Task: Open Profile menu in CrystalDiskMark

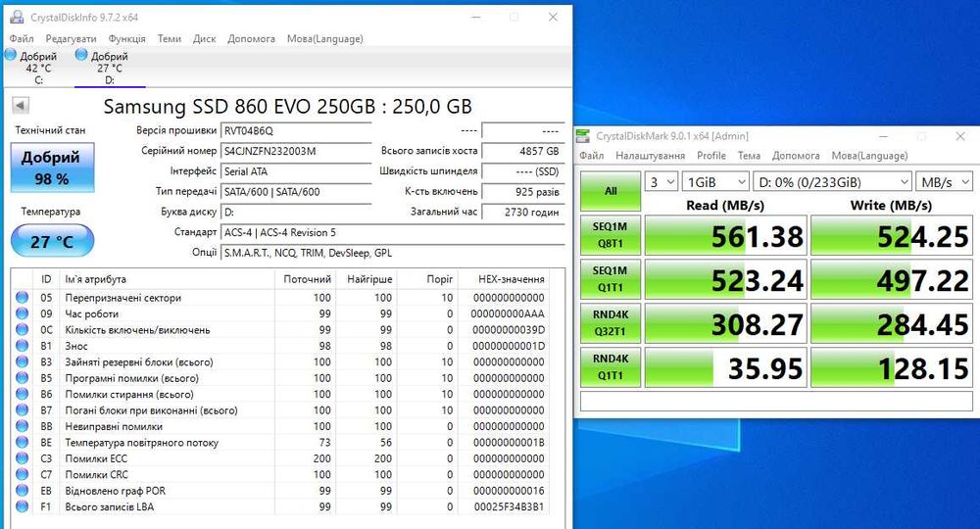Action: 711,156
